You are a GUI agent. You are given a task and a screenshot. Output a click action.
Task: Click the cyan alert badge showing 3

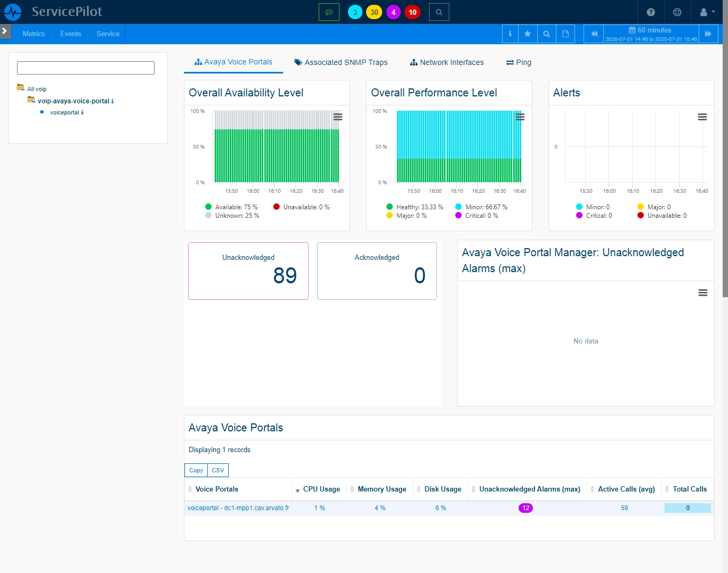355,12
